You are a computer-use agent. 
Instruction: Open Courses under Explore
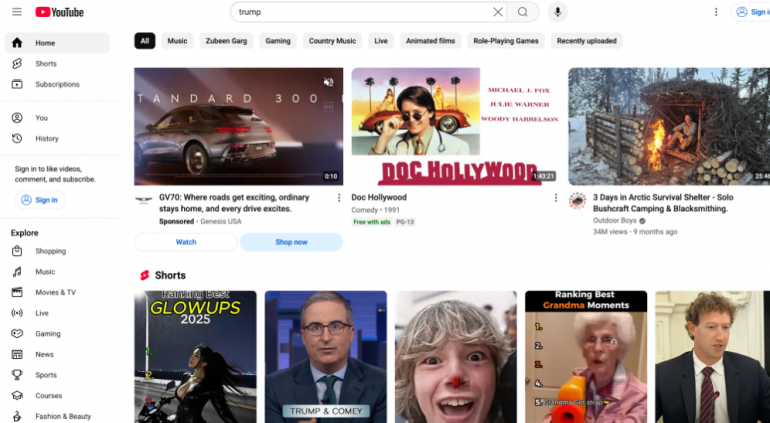(x=57, y=395)
